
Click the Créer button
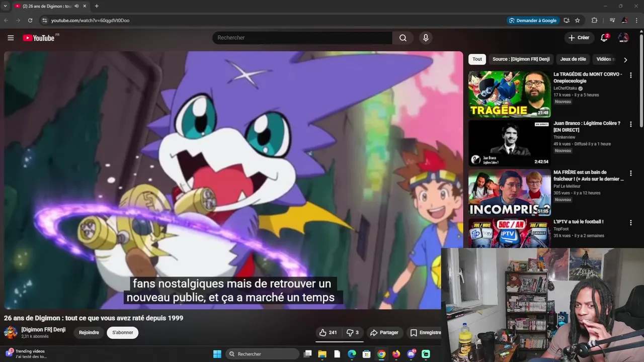tap(579, 38)
